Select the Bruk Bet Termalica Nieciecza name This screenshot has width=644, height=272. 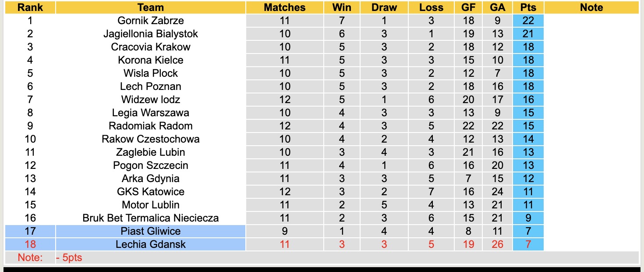point(150,218)
